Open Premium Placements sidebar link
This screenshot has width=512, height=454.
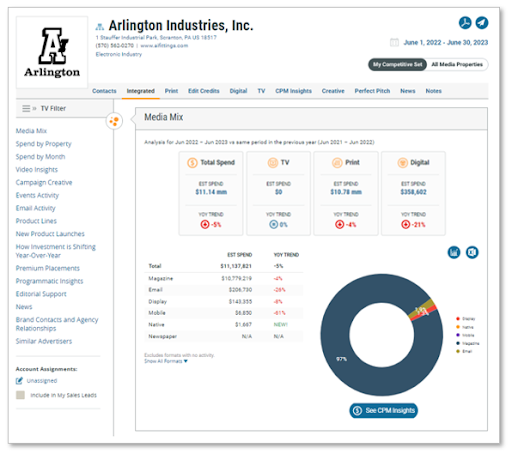click(x=48, y=268)
